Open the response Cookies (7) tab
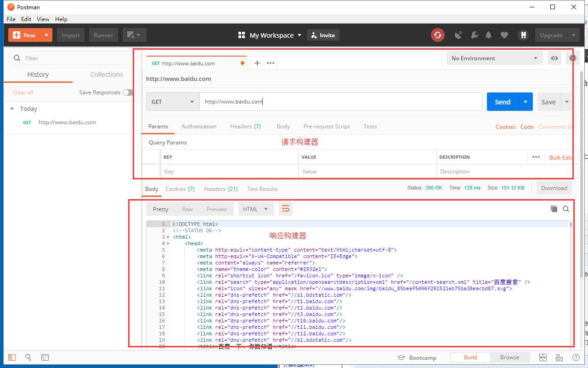The image size is (588, 368). pyautogui.click(x=180, y=189)
